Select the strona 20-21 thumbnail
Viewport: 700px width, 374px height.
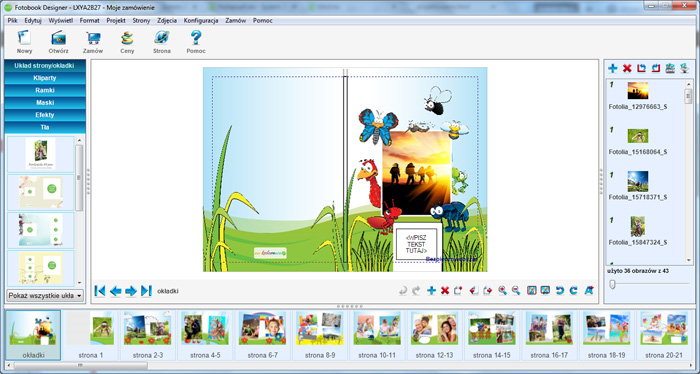664,335
